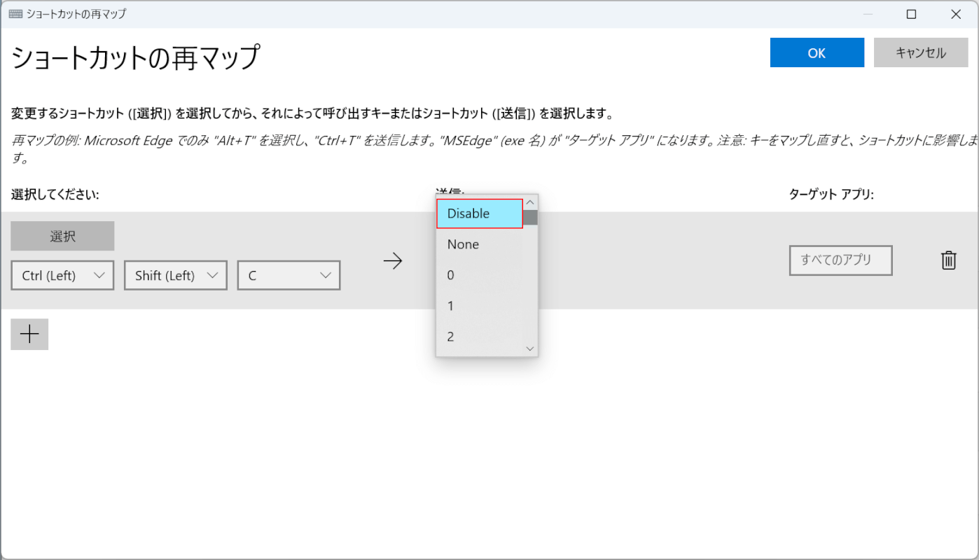Pick key 2 from the list
Screen dimensions: 979x560
coord(480,337)
